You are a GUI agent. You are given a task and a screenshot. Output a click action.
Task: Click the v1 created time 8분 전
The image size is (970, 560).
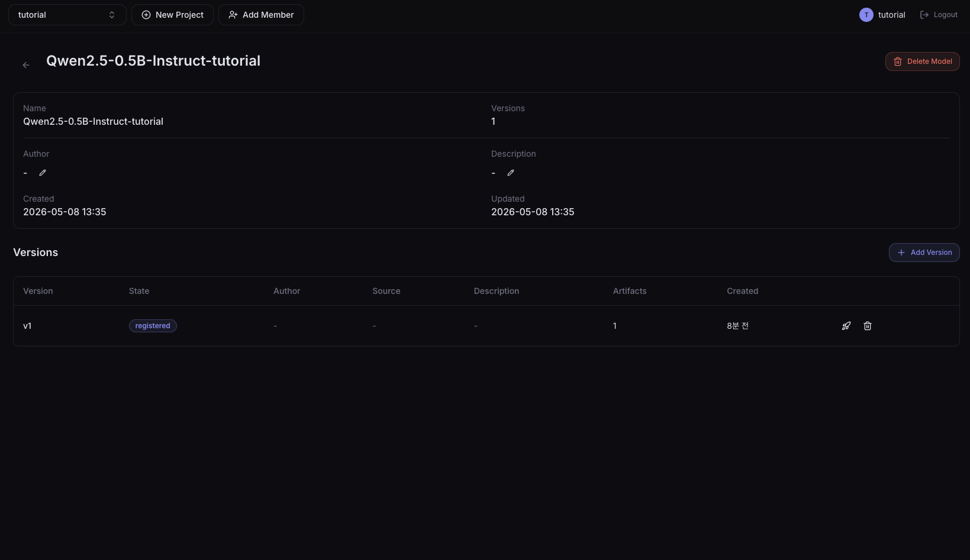click(x=737, y=326)
